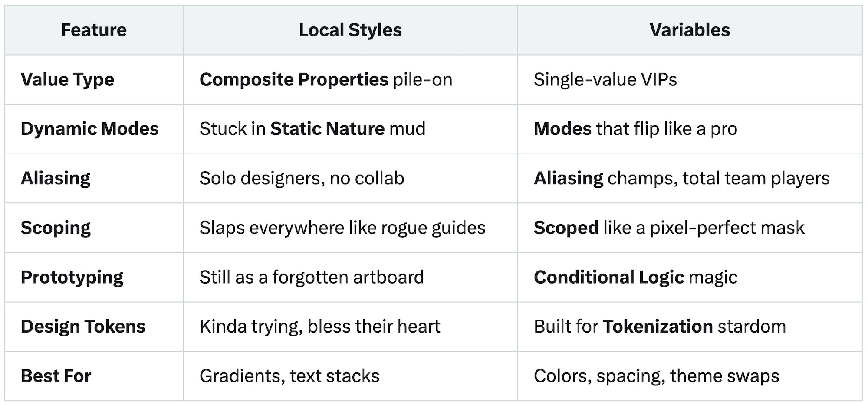Select the Value Type row label
Image resolution: width=868 pixels, height=405 pixels.
67,80
